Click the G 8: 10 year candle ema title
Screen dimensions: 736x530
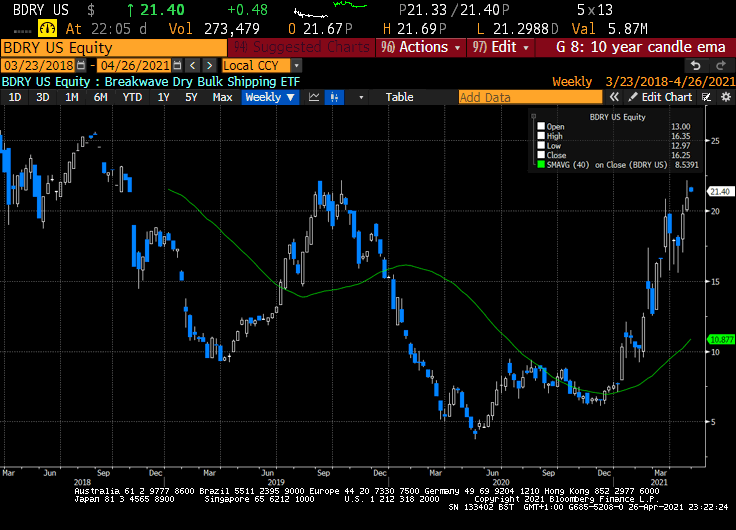click(640, 47)
